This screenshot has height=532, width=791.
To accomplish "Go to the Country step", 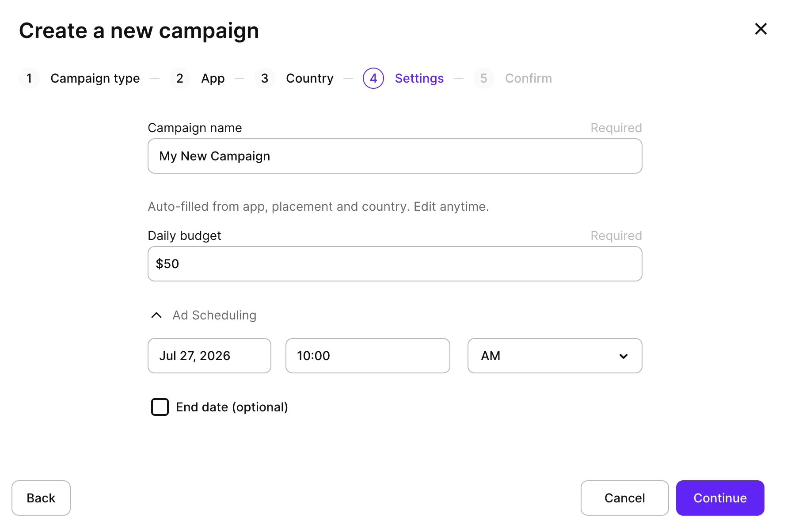I will point(310,78).
